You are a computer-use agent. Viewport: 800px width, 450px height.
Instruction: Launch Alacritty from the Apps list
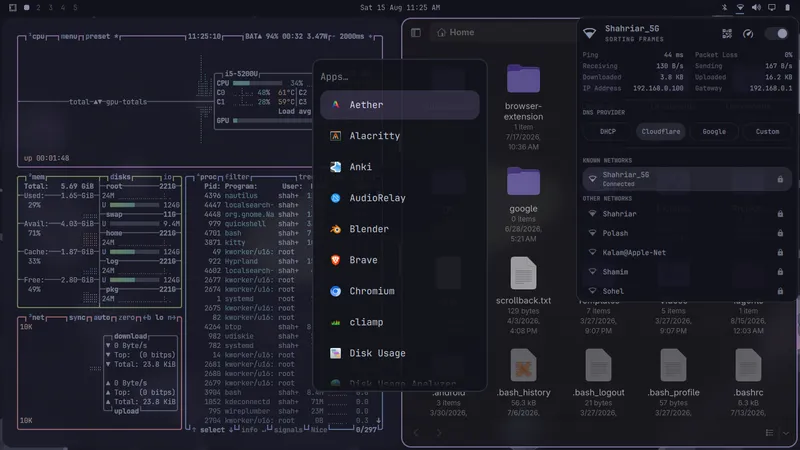pyautogui.click(x=399, y=136)
